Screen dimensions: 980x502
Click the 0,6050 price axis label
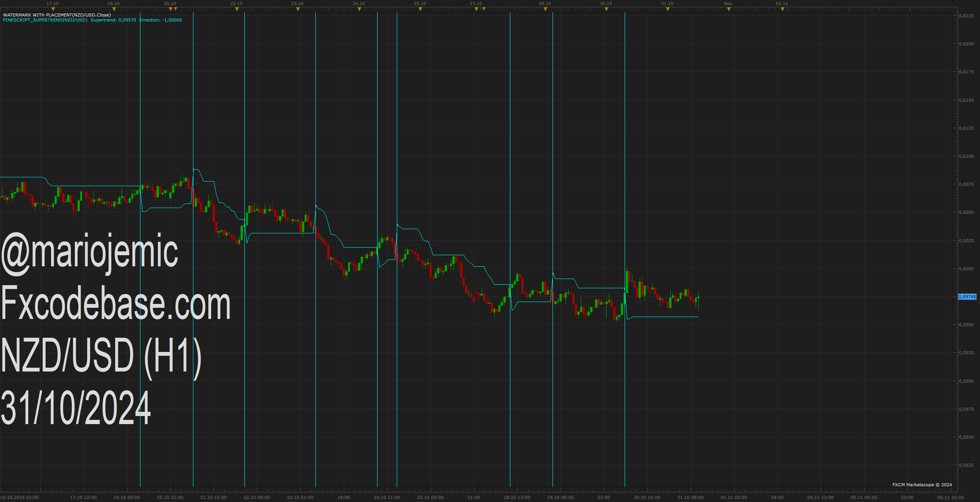point(966,212)
